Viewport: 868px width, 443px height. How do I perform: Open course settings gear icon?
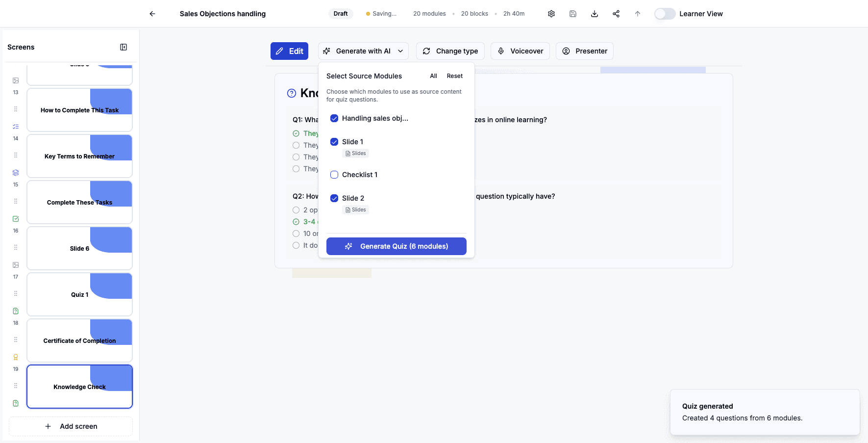[x=551, y=14]
